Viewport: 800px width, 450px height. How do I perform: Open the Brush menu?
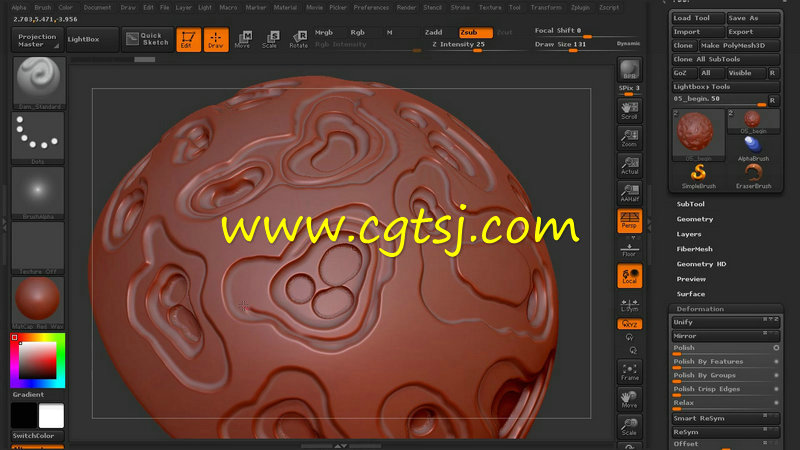pyautogui.click(x=42, y=8)
